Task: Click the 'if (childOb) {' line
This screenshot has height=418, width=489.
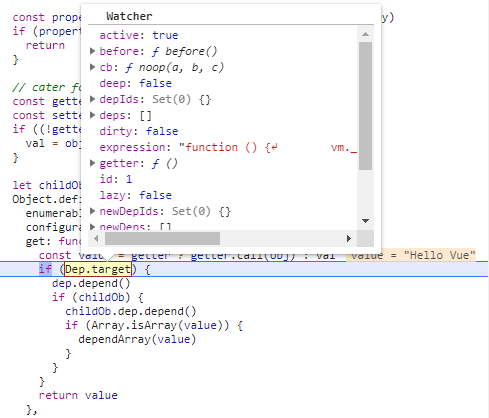Action: 98,297
